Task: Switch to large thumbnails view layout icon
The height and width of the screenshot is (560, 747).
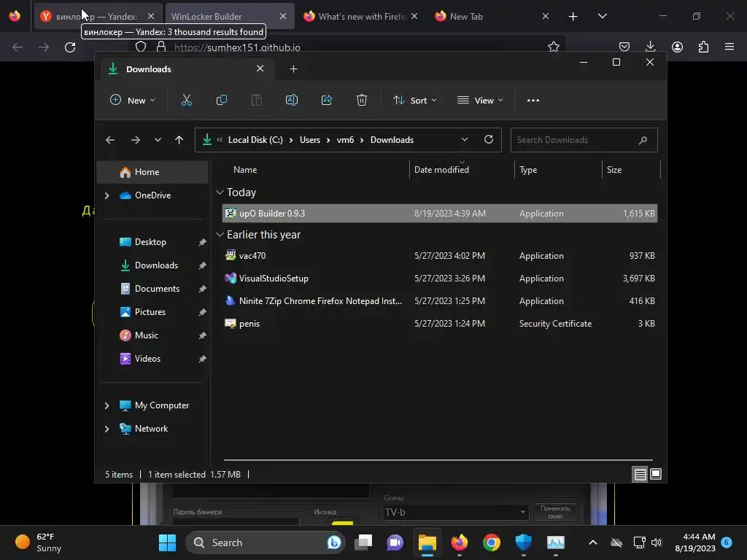Action: [656, 474]
